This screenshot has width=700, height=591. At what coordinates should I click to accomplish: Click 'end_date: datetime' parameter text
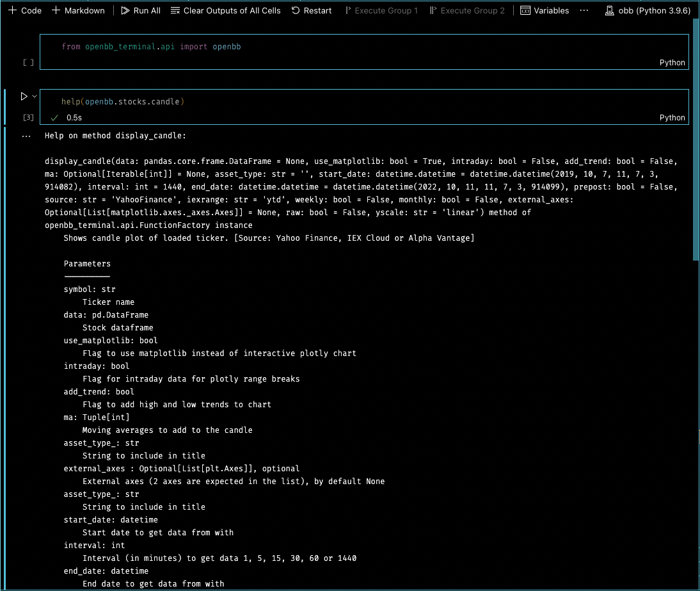106,571
